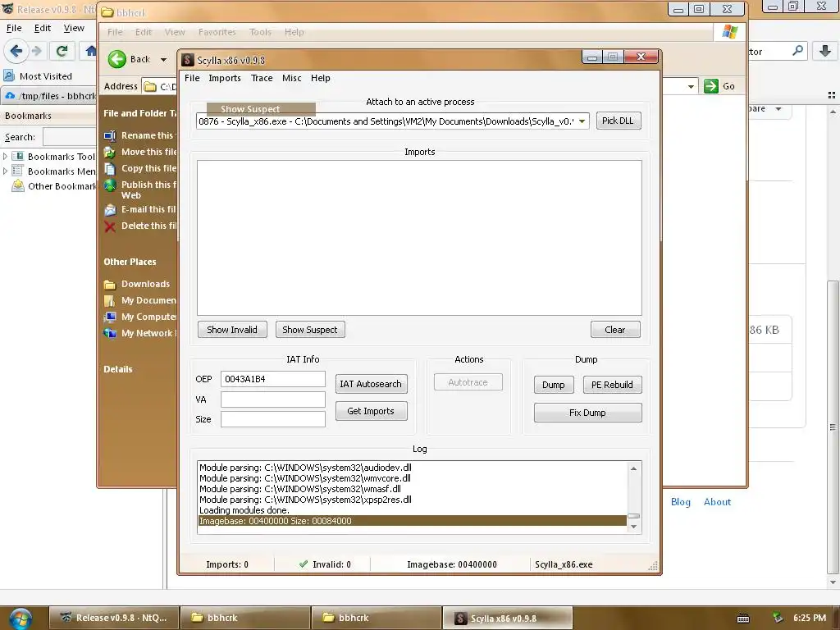Click the browser forward arrow button

click(36, 51)
